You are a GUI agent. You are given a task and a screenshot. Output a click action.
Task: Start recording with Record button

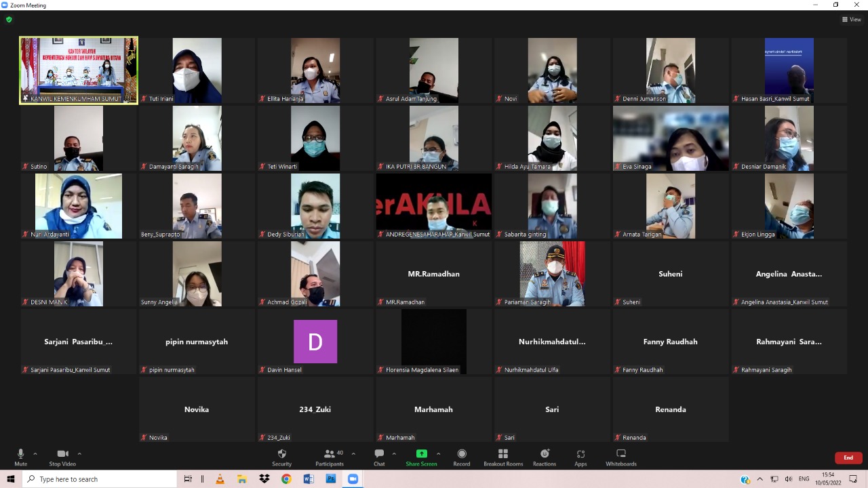point(462,457)
